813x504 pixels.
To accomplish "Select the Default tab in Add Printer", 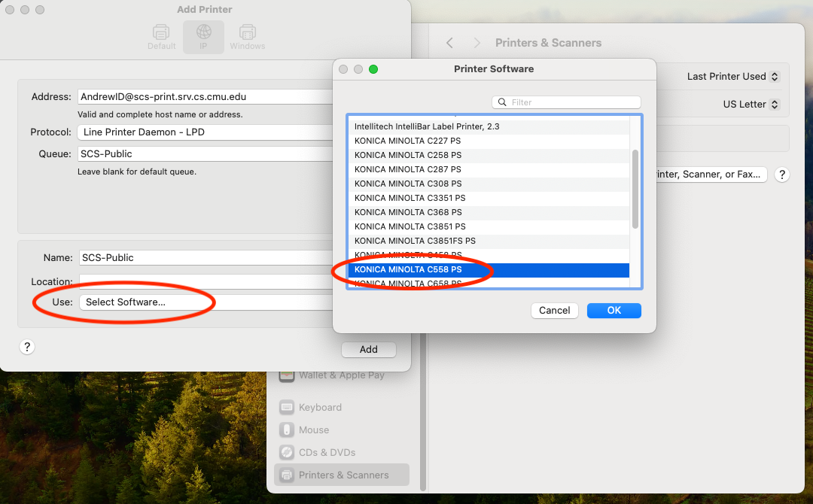I will [x=161, y=37].
